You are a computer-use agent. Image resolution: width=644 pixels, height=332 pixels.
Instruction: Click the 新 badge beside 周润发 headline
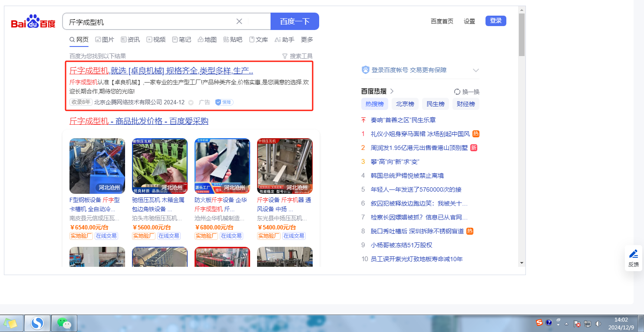(x=474, y=148)
